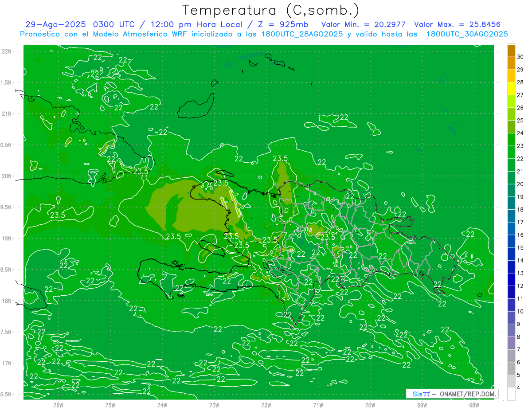Click longitude axis label "68W"
The width and height of the screenshot is (532, 411).
point(474,404)
